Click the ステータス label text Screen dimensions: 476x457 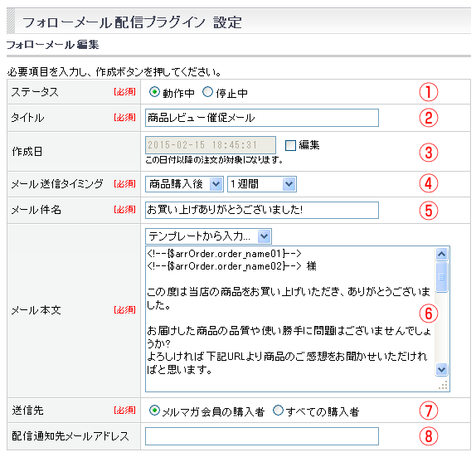(35, 92)
